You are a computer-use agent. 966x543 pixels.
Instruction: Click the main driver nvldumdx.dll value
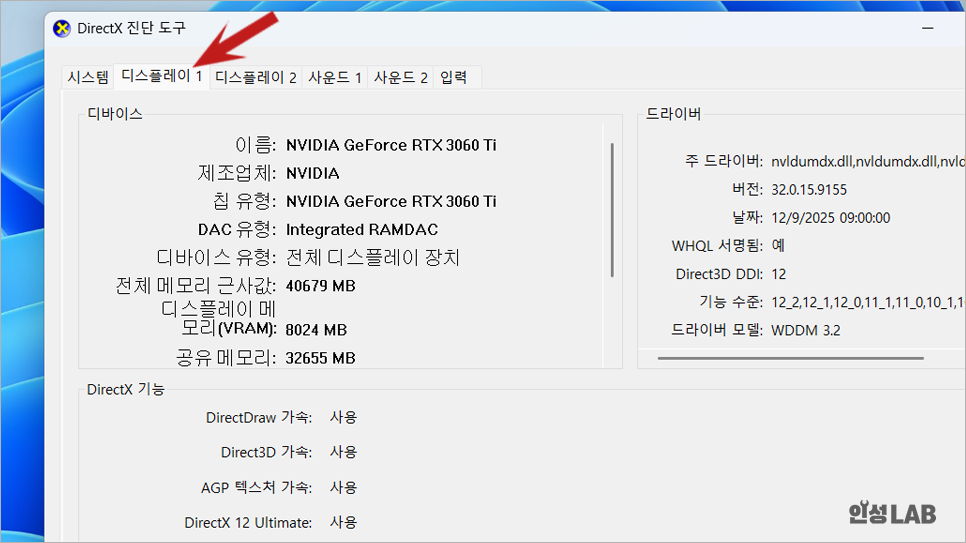(868, 161)
